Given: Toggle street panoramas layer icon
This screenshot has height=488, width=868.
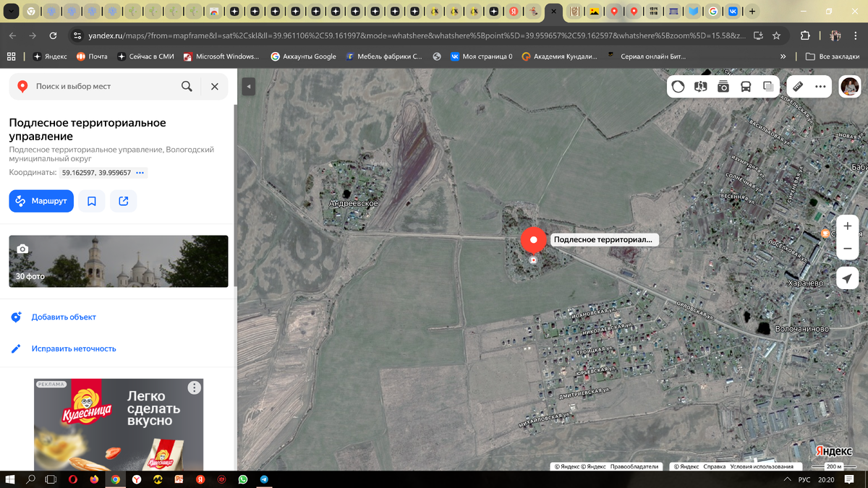Looking at the screenshot, I should 700,87.
